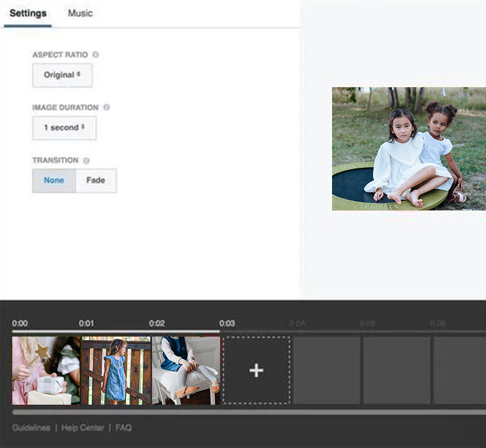
Task: Click the two girls preview image
Action: [409, 149]
